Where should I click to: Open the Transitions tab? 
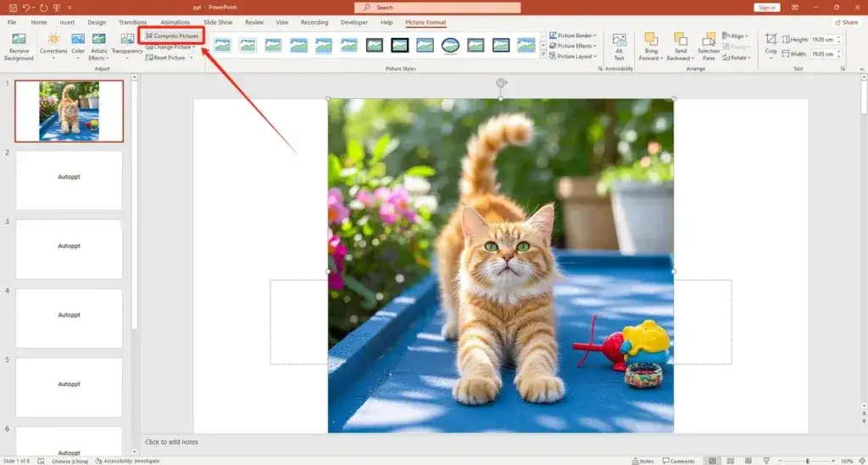point(132,23)
